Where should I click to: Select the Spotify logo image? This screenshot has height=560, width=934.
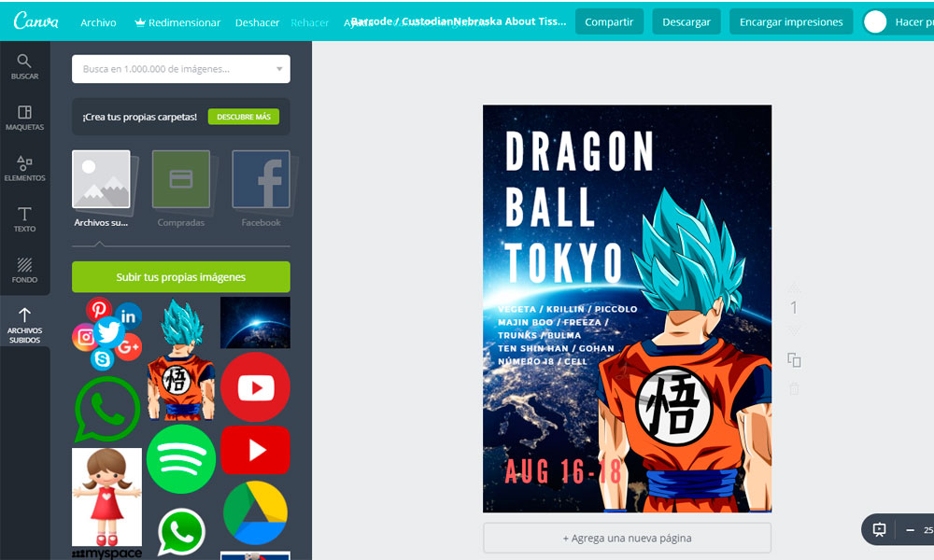(x=181, y=458)
